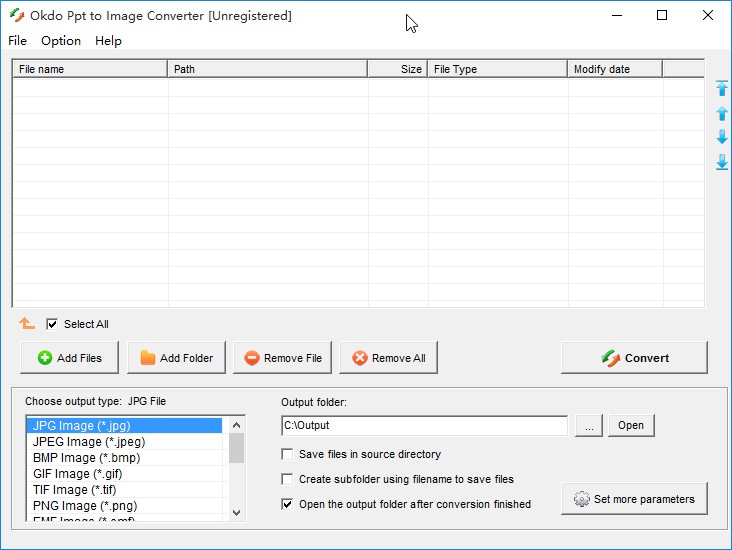The width and height of the screenshot is (732, 550).
Task: Click into the Output folder path field
Action: point(425,425)
